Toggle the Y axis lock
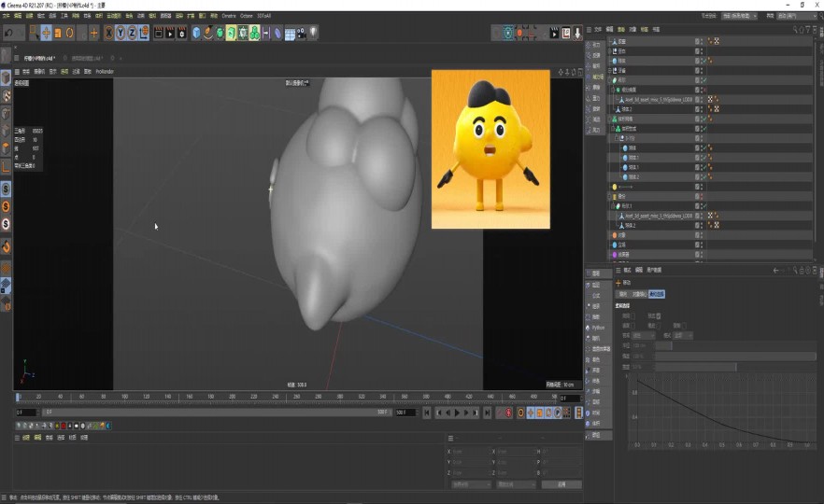The height and width of the screenshot is (504, 824). (x=121, y=33)
